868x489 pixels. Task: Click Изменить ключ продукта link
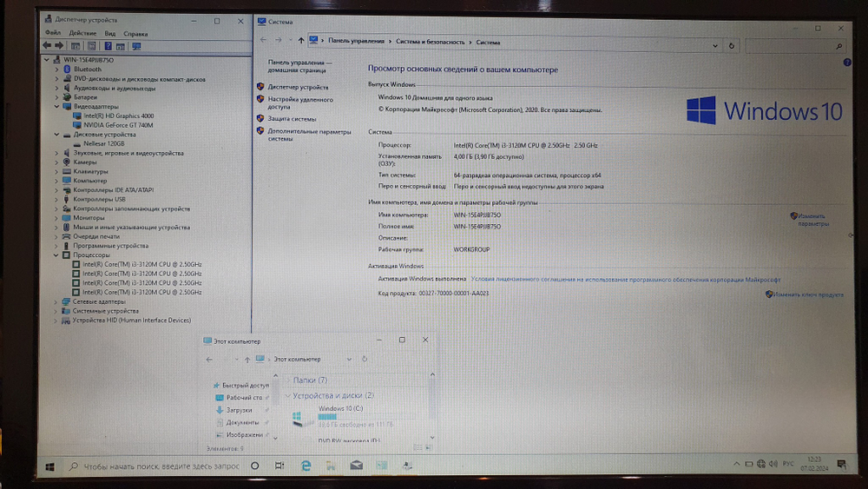(808, 294)
